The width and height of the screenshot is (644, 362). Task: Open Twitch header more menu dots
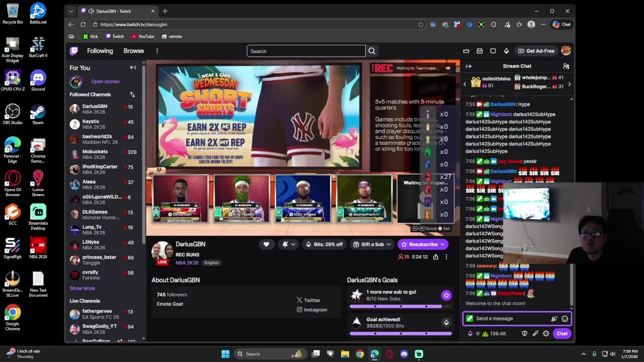157,51
